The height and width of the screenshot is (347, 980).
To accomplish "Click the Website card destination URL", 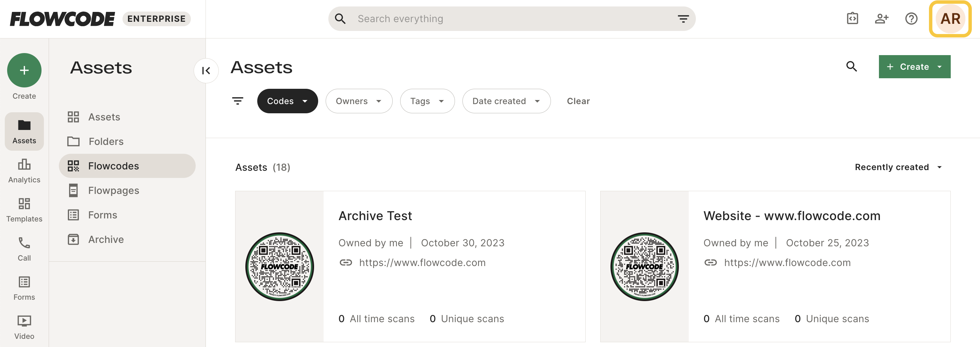I will tap(787, 263).
